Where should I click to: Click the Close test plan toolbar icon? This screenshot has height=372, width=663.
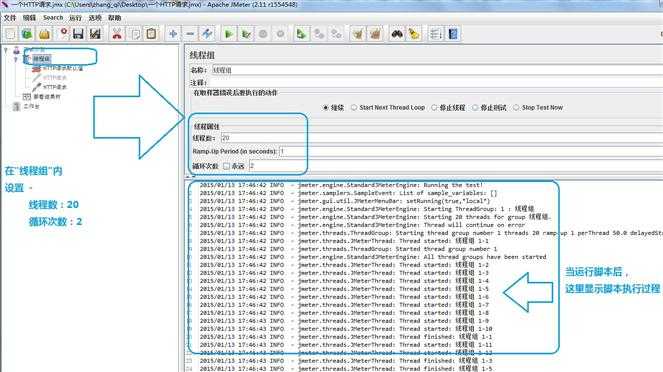63,33
